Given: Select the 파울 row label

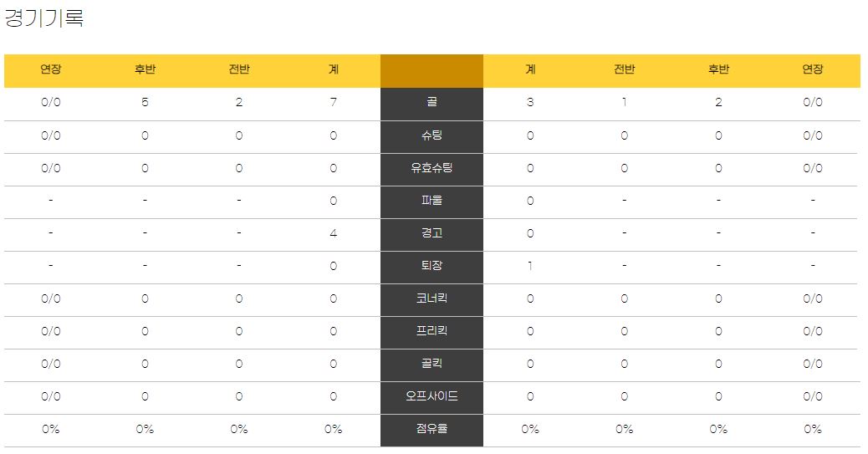Looking at the screenshot, I should point(431,201).
